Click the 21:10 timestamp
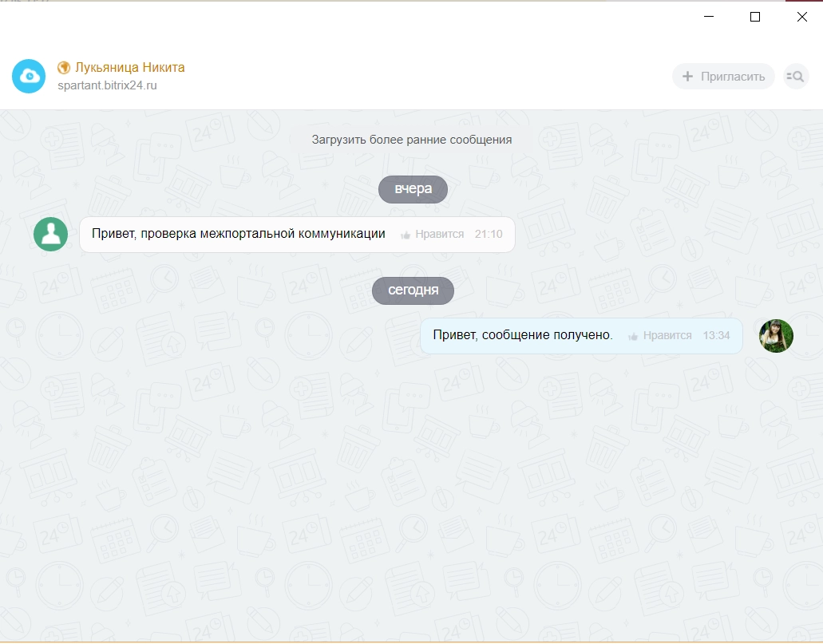823x644 pixels. click(489, 234)
